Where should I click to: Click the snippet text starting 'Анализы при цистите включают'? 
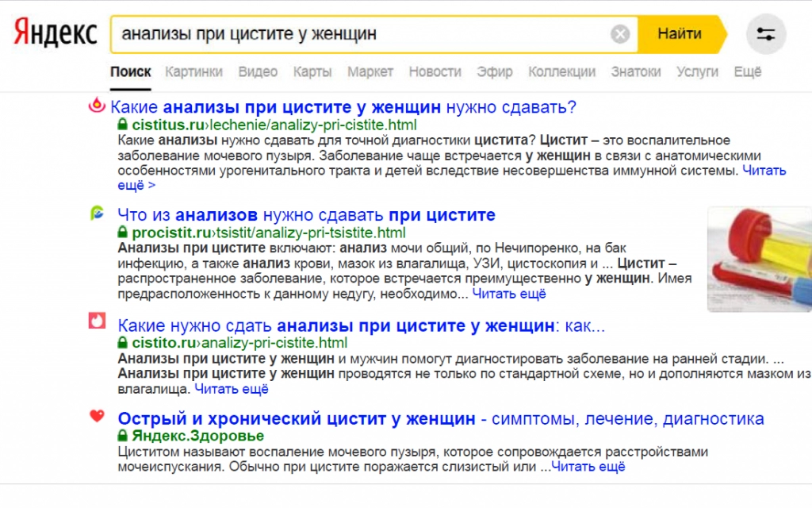click(x=404, y=271)
